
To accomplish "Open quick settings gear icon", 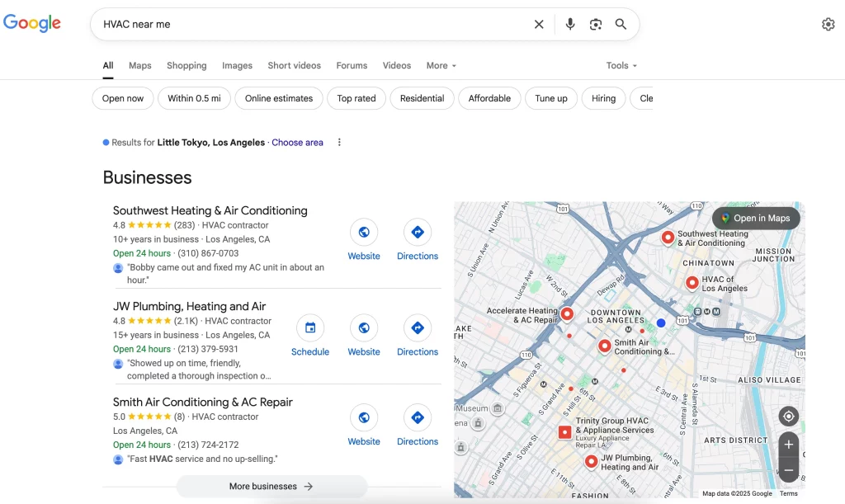I will tap(828, 24).
